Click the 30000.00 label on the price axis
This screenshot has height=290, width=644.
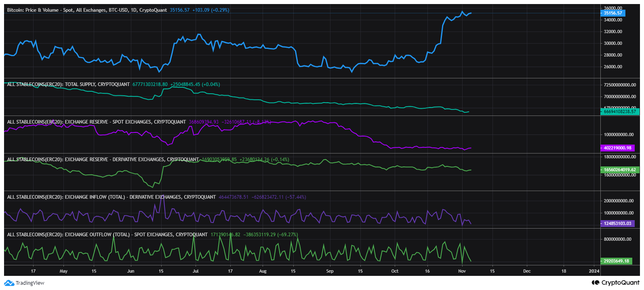click(613, 43)
